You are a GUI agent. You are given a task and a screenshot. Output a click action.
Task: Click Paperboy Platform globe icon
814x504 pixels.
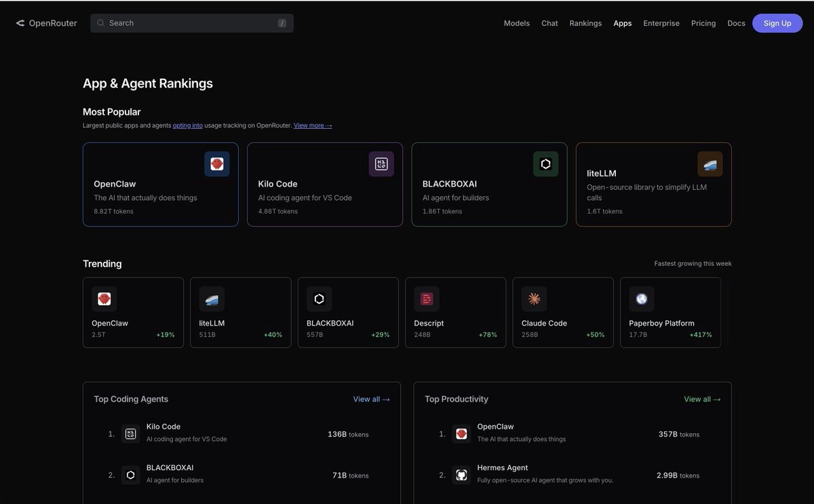[642, 299]
